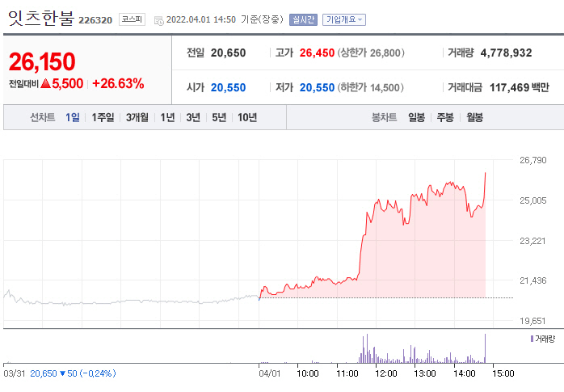Click the stock code 226320

tap(95, 20)
